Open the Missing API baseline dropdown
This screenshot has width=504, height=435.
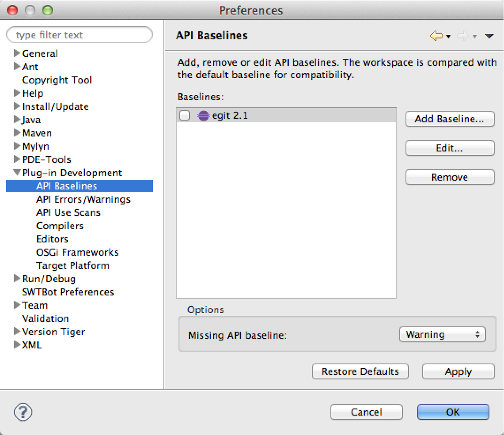coord(442,335)
